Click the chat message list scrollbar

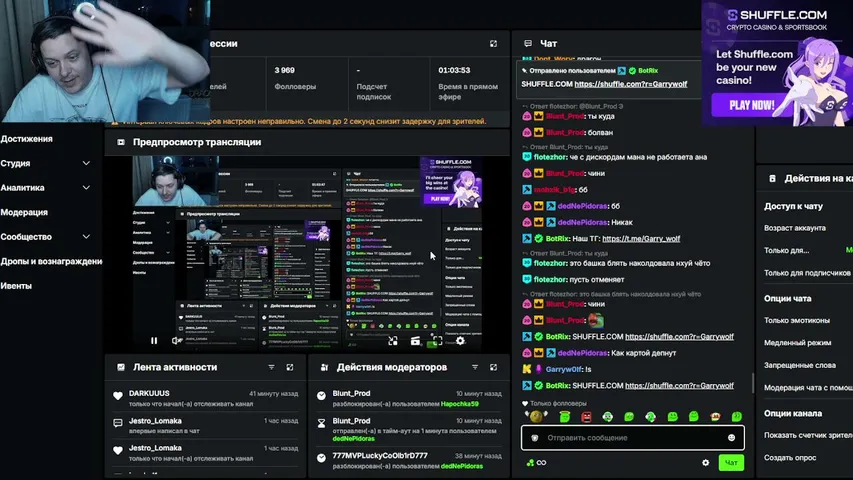point(753,383)
